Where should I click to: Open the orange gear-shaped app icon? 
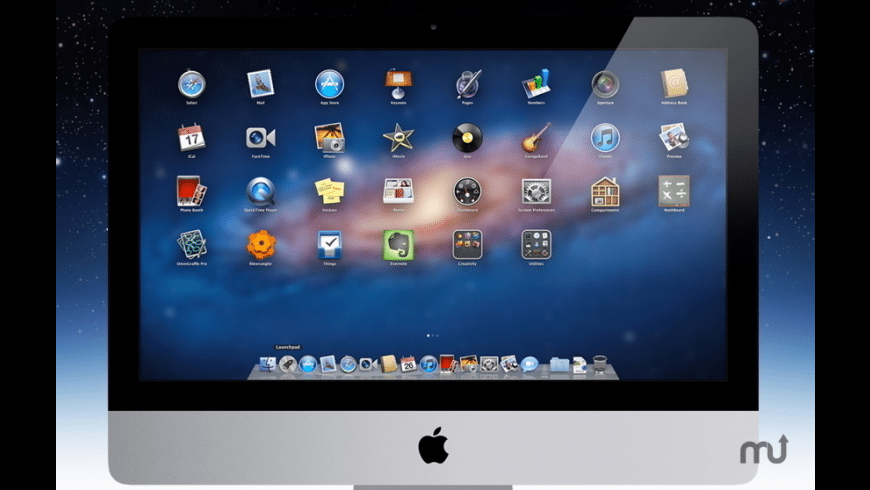[261, 245]
